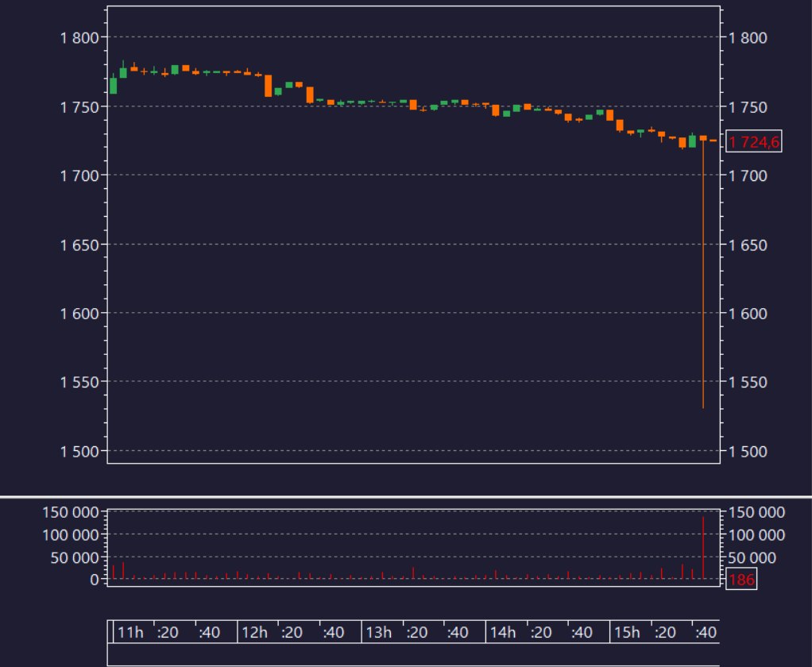Select the 1 600 label on left price axis
Image resolution: width=812 pixels, height=667 pixels.
tap(79, 314)
